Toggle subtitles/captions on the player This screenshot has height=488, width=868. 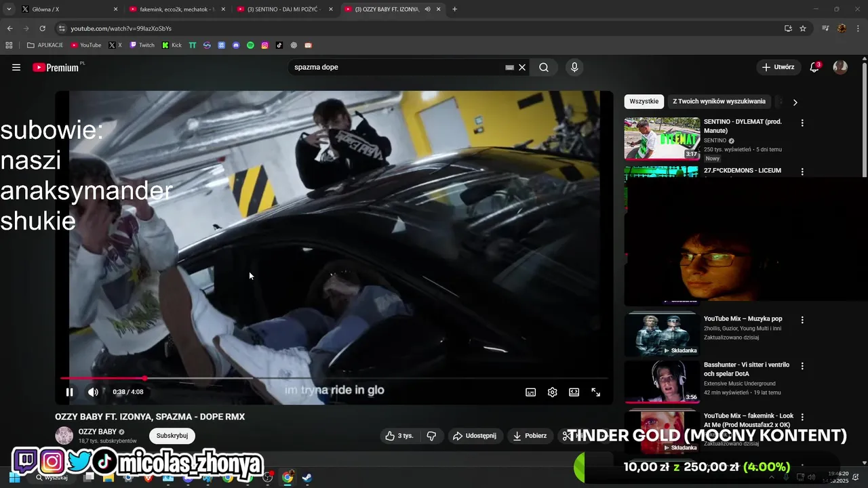point(531,392)
